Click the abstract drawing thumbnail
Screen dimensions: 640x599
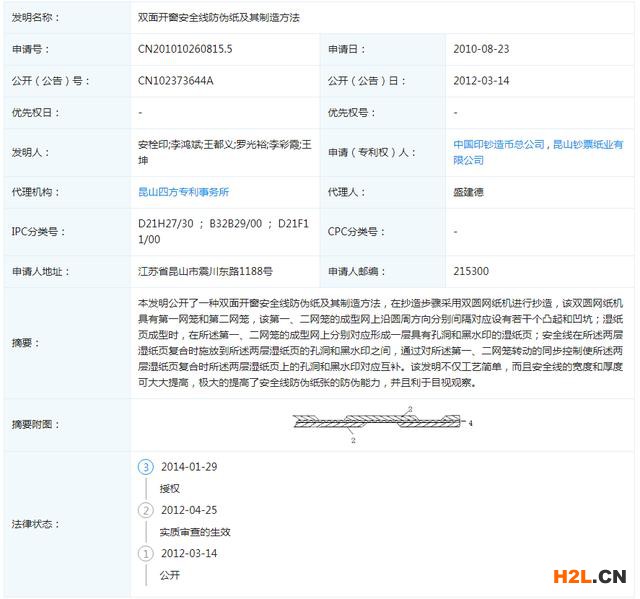[381, 424]
